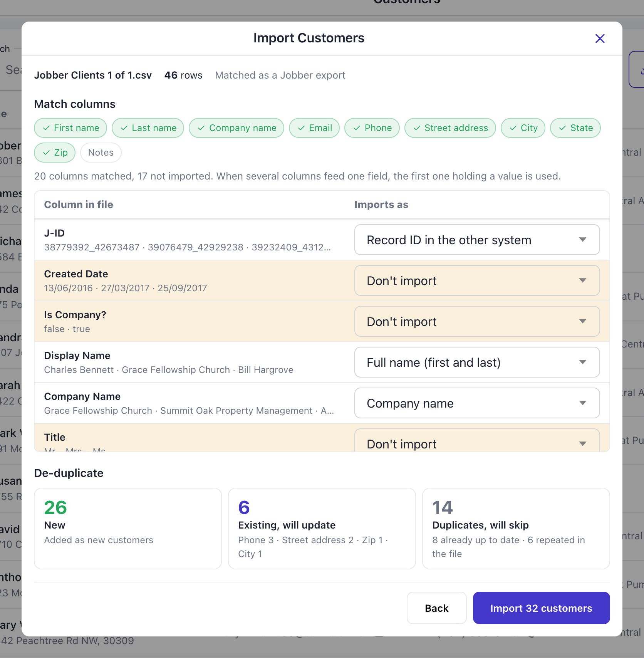Open the Is Company? mapping dropdown

tap(477, 321)
